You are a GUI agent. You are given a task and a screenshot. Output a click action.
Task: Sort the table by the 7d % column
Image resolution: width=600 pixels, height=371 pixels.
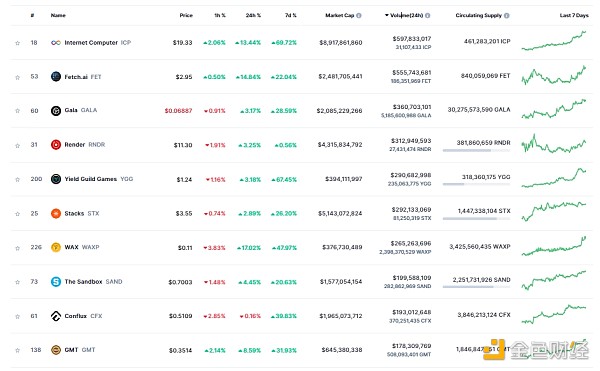pos(291,15)
